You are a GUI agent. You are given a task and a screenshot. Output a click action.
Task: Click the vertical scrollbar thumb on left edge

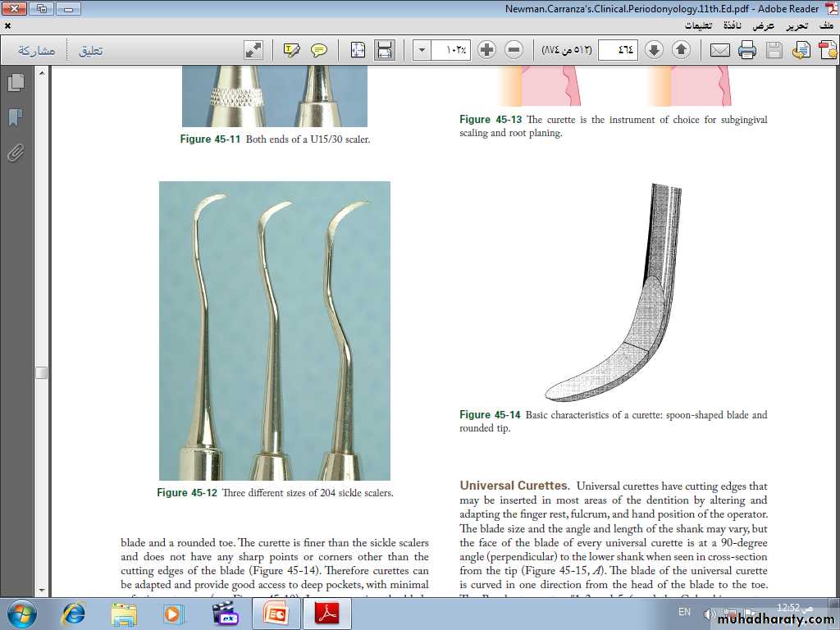click(x=41, y=372)
